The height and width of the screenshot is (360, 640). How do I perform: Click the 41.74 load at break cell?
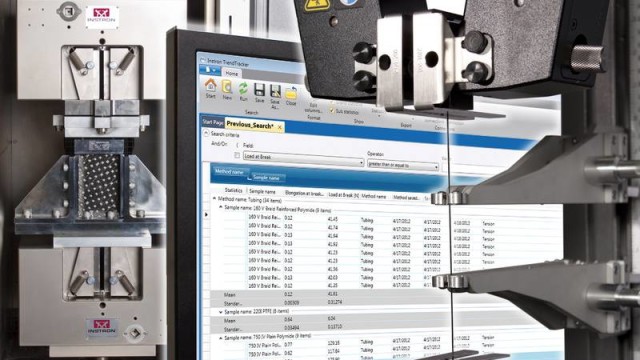(333, 227)
